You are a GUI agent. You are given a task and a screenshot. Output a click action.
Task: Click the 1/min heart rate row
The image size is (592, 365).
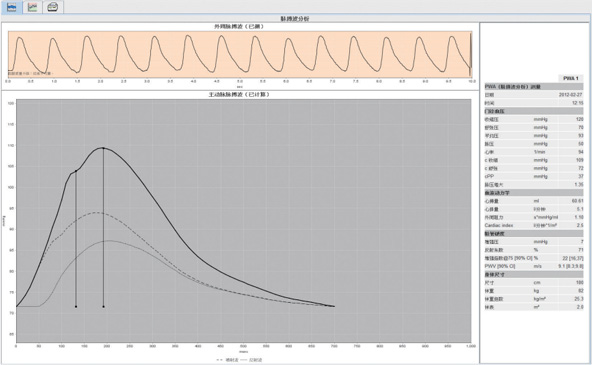534,152
